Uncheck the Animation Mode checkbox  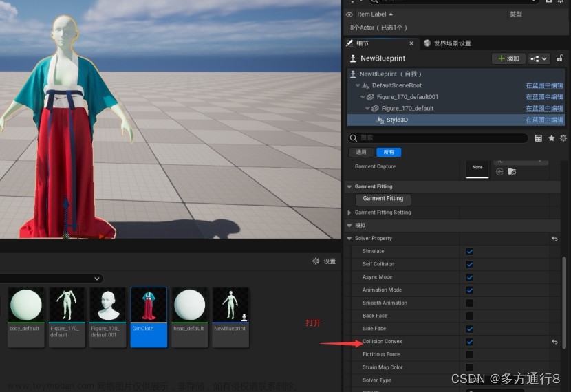(x=470, y=290)
